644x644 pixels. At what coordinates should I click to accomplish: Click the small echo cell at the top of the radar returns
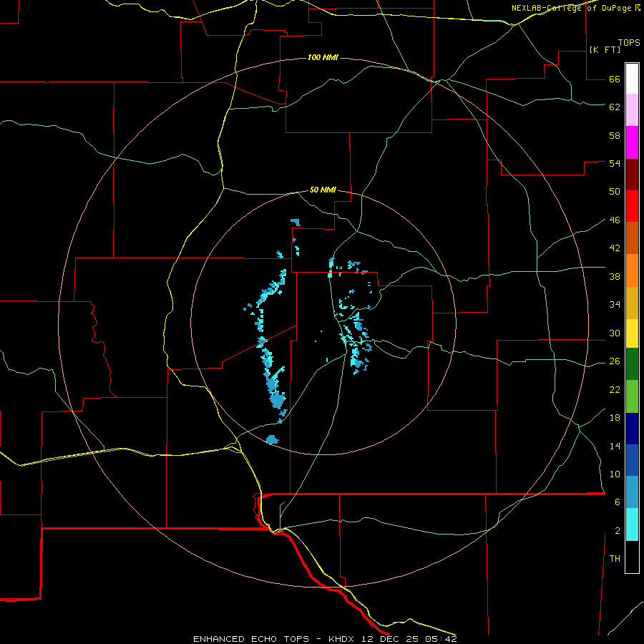pos(296,223)
